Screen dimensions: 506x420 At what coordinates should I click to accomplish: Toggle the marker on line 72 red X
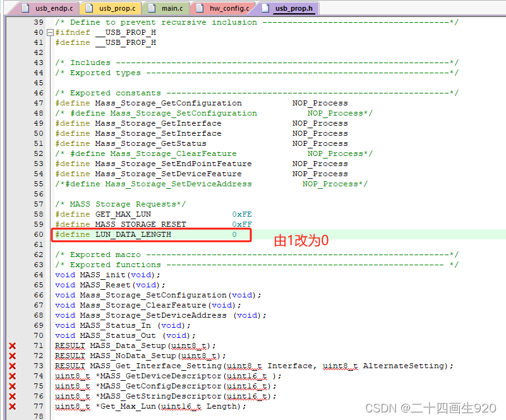point(11,356)
